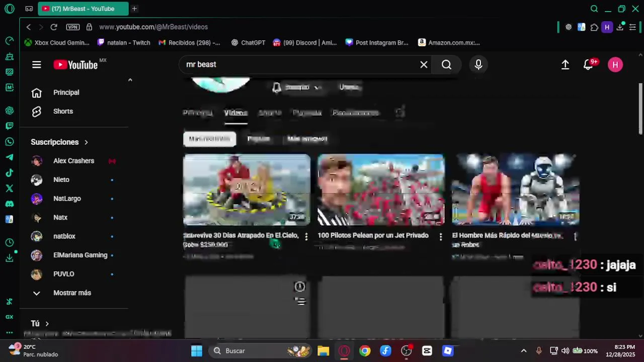Screen dimensions: 644x362
Task: Open ChatGPT bookmark
Action: pyautogui.click(x=248, y=43)
